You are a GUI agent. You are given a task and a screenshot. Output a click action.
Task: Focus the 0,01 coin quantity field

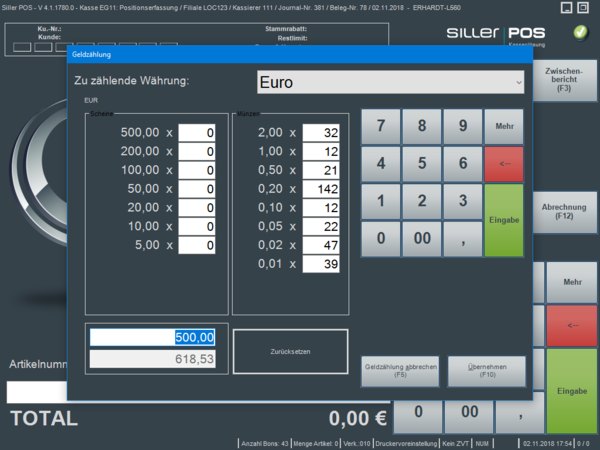[322, 264]
